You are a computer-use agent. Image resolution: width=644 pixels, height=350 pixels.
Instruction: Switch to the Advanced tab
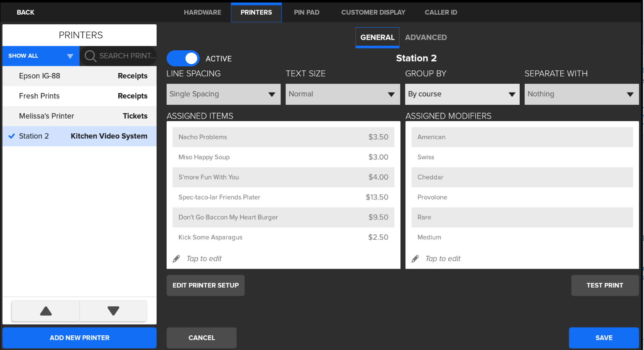(x=426, y=37)
